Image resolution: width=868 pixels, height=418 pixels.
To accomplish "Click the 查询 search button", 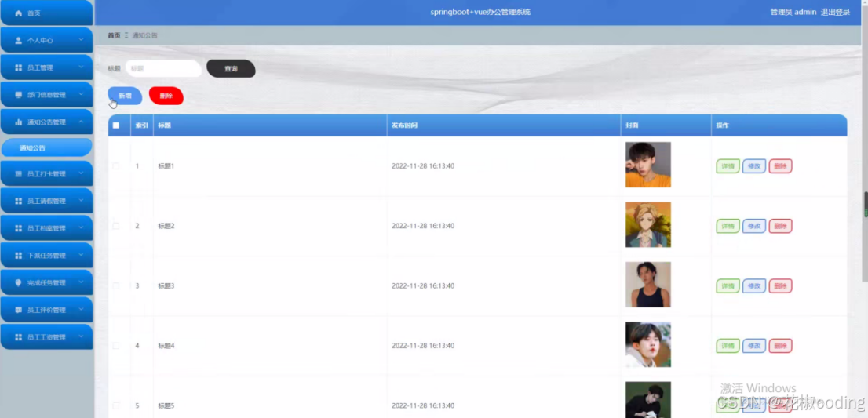I will click(x=231, y=68).
